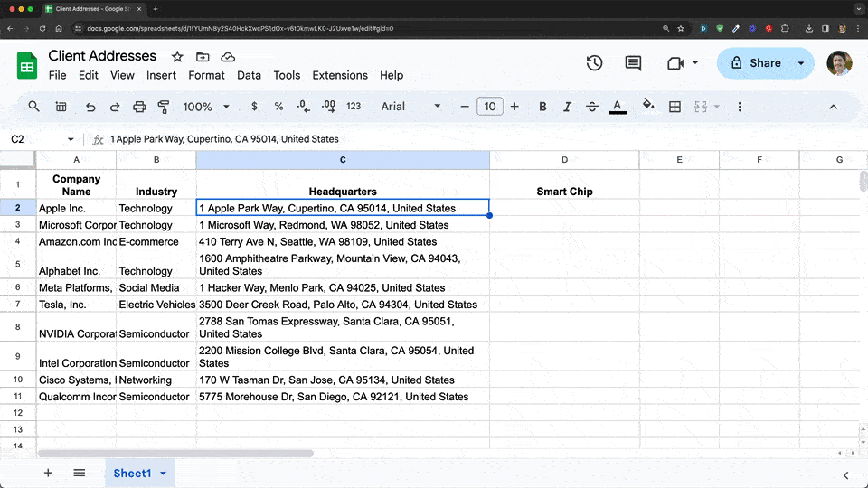Viewport: 868px width, 488px height.
Task: Show the side panel arrow
Action: coord(846,475)
